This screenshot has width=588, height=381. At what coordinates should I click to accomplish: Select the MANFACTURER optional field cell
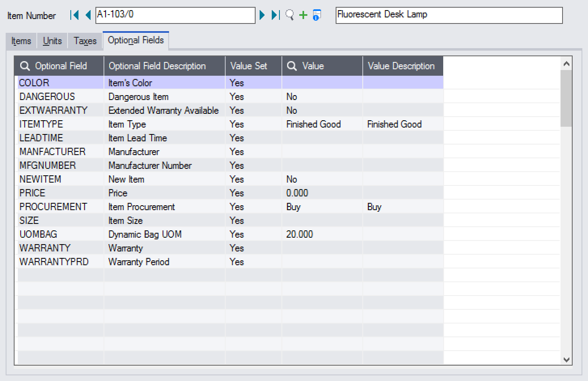(61, 151)
